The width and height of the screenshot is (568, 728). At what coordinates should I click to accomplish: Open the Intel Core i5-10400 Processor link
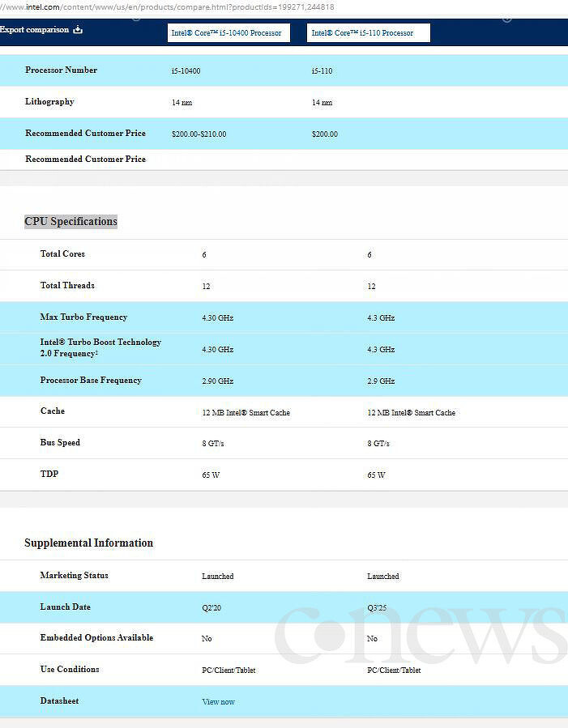click(x=227, y=33)
